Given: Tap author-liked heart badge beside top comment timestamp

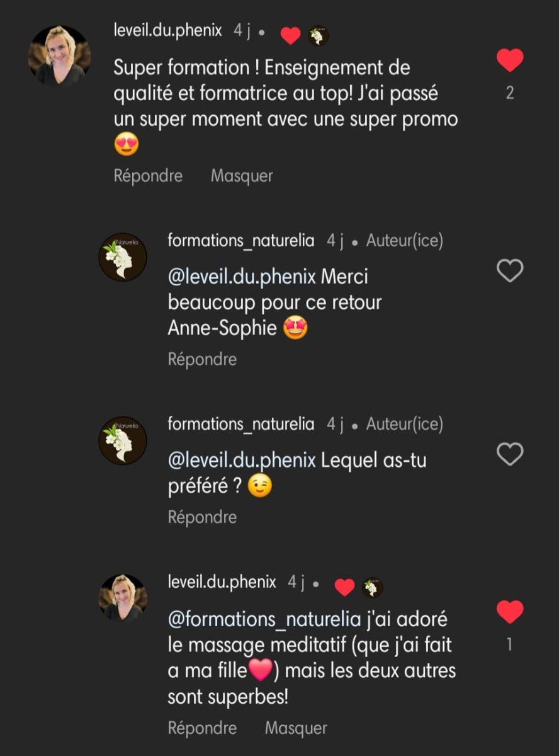Looking at the screenshot, I should 290,36.
